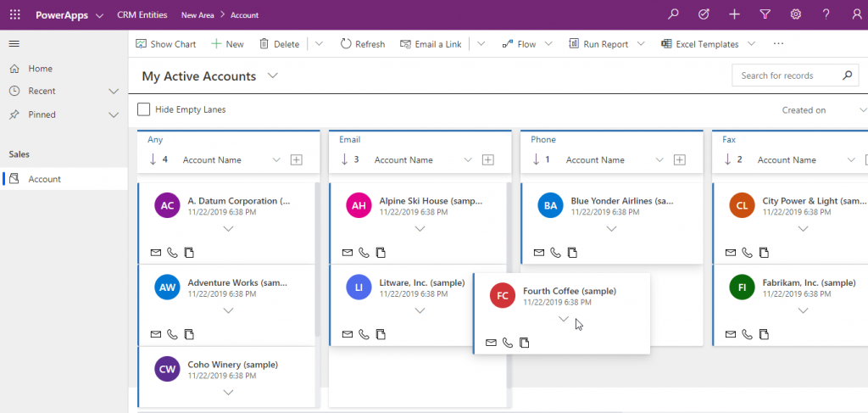Open the settings gear icon
Screen dimensions: 868x413
[795, 15]
